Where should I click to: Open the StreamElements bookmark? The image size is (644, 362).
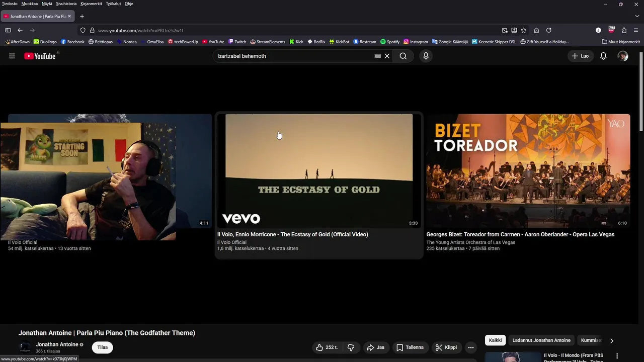(268, 42)
